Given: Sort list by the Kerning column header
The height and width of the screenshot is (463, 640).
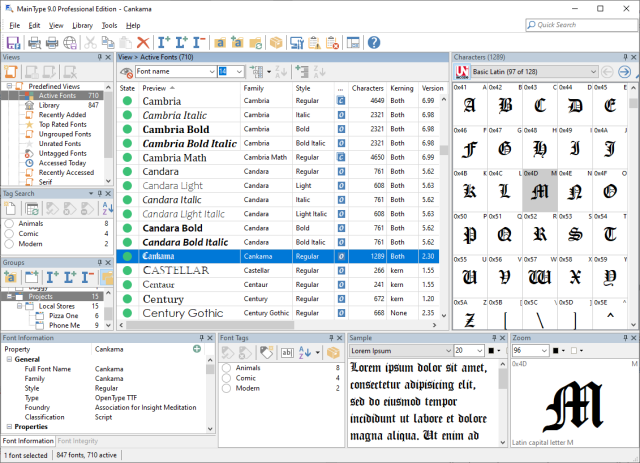Looking at the screenshot, I should 400,88.
